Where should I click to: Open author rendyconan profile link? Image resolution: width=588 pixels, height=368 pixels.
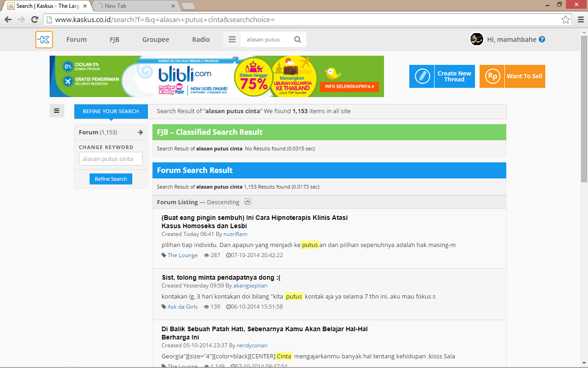point(252,345)
